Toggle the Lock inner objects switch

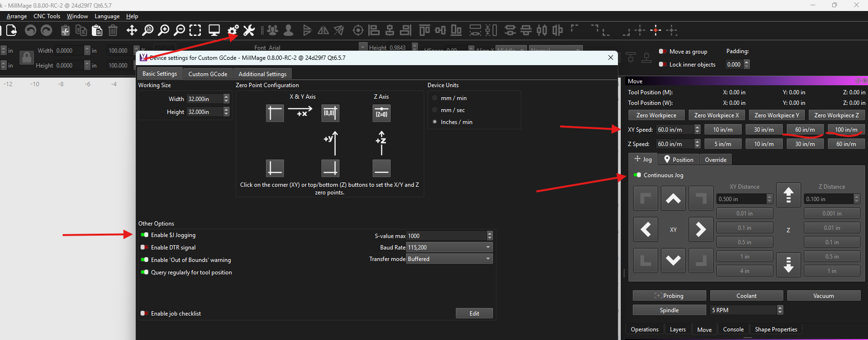point(663,65)
